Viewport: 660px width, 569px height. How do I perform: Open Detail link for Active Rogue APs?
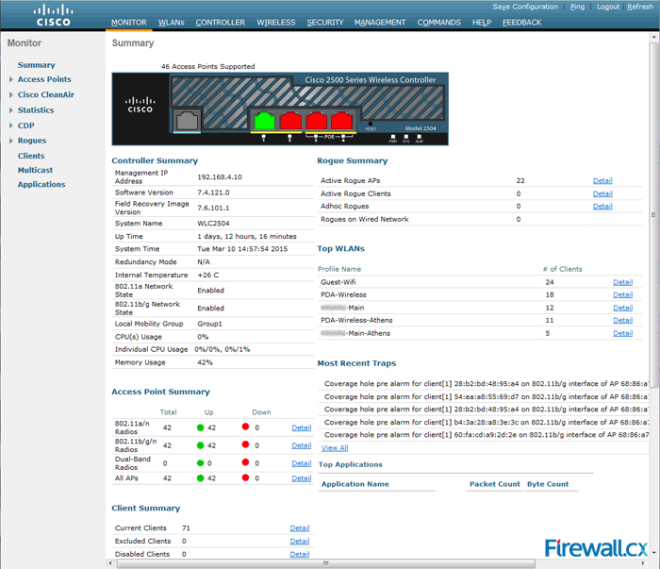(602, 181)
